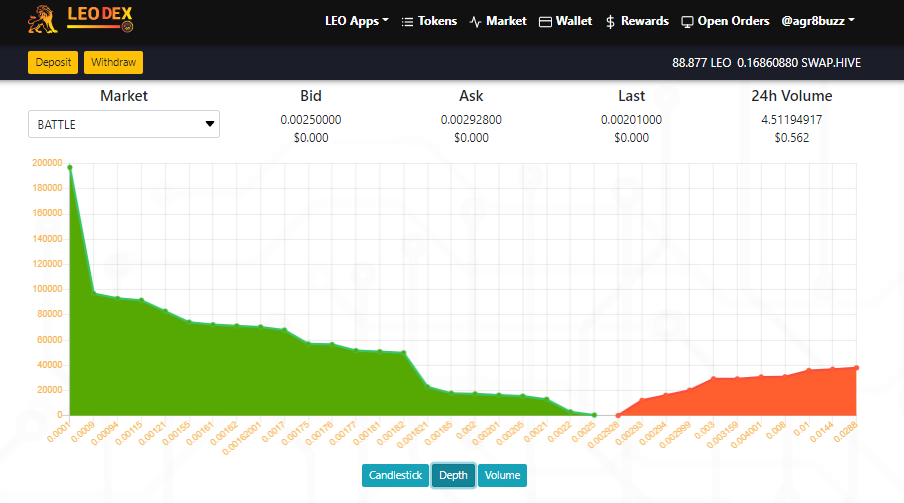904x503 pixels.
Task: Click the 200000 y-axis label
Action: pos(47,163)
